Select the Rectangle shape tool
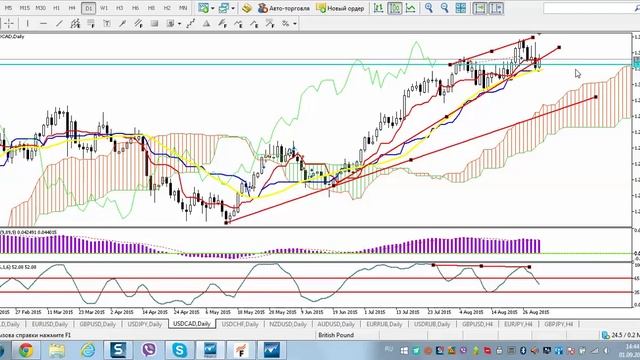The width and height of the screenshot is (640, 360). pos(154,24)
